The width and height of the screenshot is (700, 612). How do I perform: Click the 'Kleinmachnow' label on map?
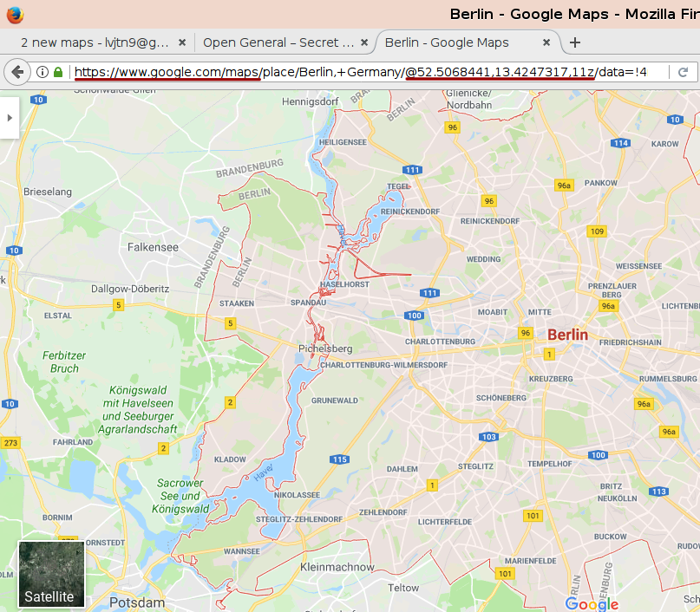(x=337, y=567)
